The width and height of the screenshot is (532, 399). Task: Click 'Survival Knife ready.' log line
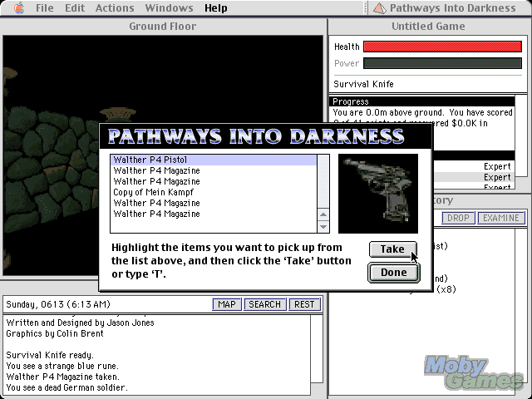(50, 355)
